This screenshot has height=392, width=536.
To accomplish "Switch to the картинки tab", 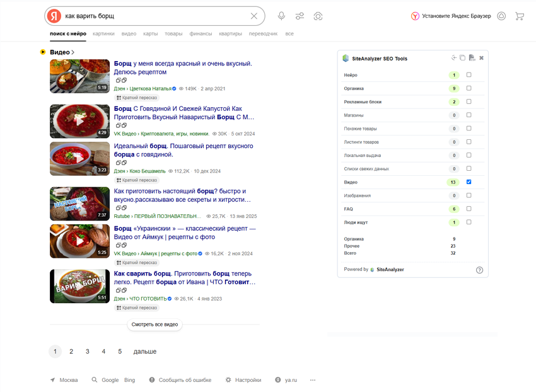I will click(x=103, y=33).
